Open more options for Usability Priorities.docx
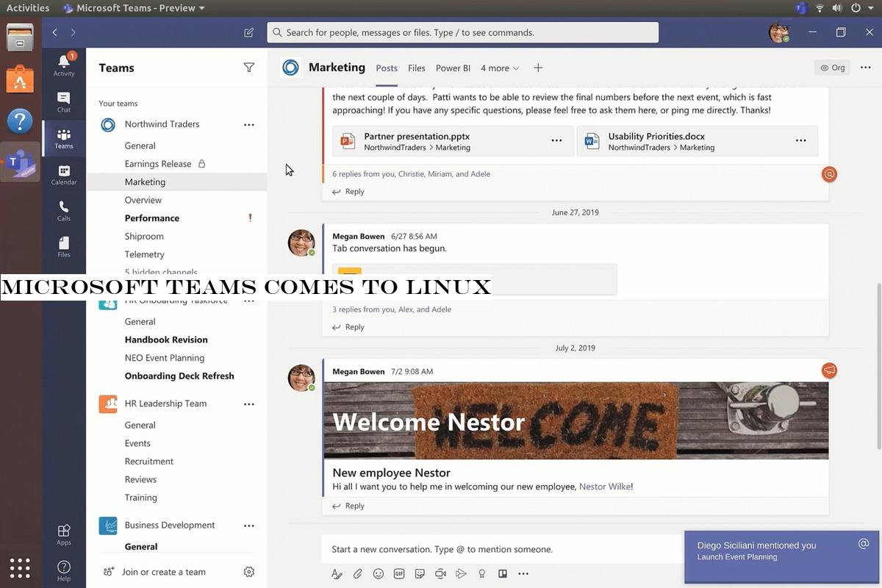This screenshot has width=882, height=588. coord(801,141)
